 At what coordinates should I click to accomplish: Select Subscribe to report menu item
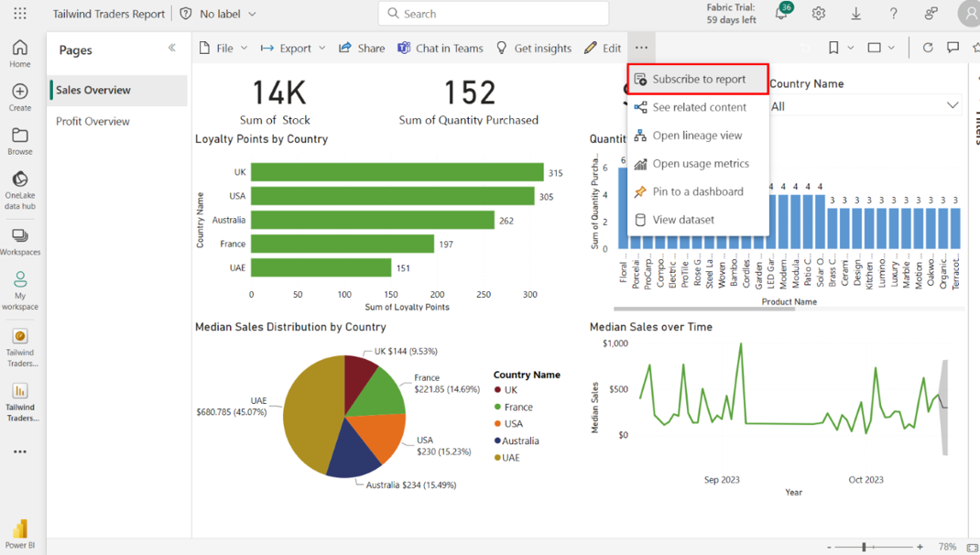(x=698, y=80)
